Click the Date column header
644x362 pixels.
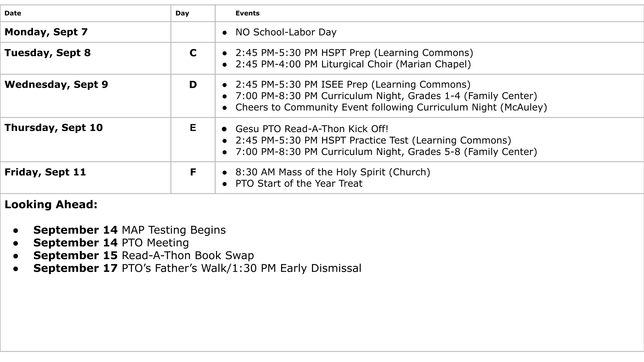pos(13,13)
